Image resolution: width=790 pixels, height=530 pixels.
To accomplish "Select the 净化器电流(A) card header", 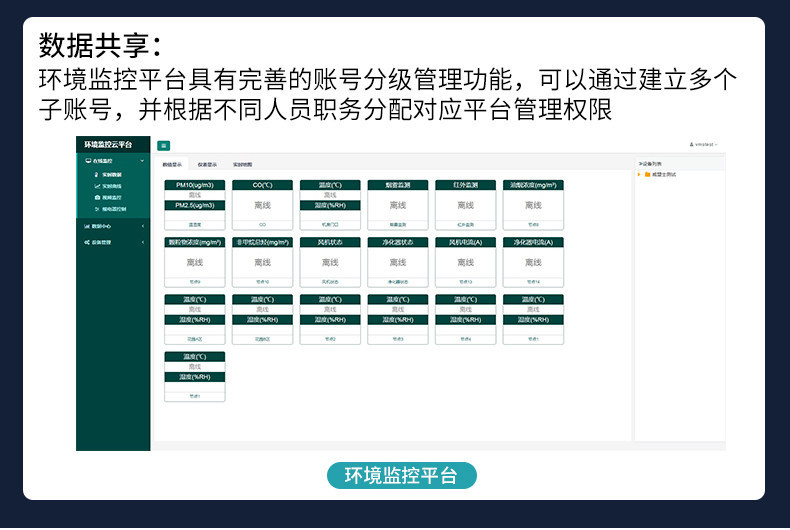I will pyautogui.click(x=533, y=242).
